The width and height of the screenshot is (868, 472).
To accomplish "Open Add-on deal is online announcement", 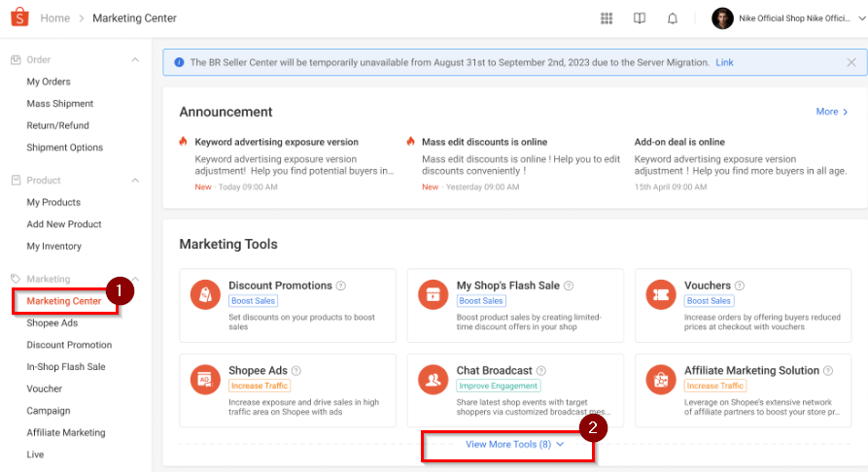I will 679,142.
